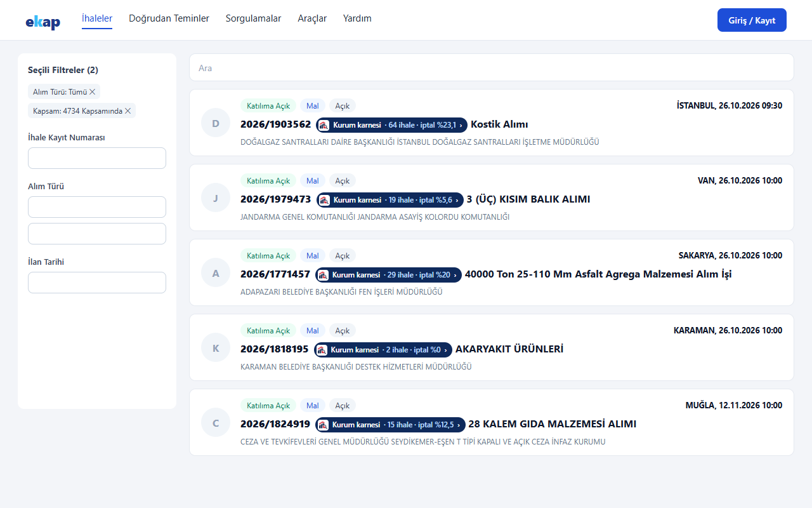Open avatar A of the Asfalt Agrega tender
Screen dimensions: 812x508
pos(216,272)
